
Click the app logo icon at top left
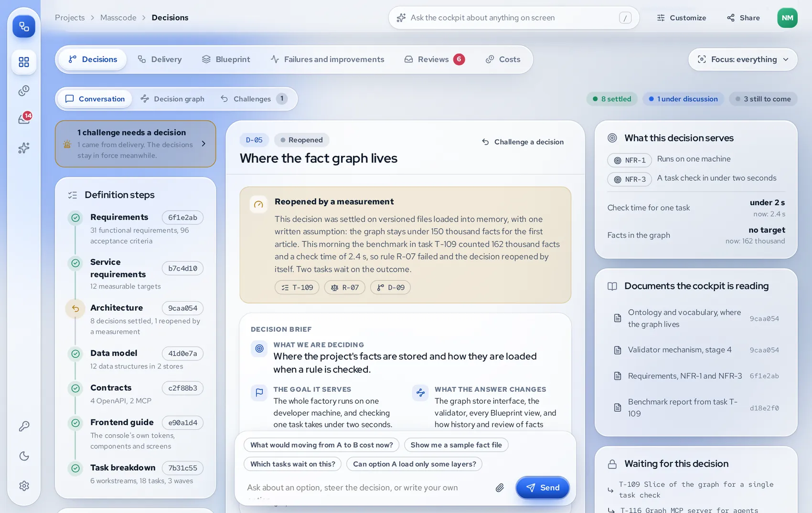(x=24, y=26)
